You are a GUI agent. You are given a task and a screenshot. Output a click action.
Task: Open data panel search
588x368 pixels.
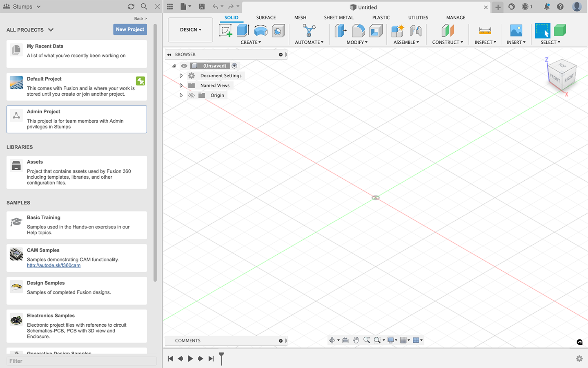tap(144, 7)
